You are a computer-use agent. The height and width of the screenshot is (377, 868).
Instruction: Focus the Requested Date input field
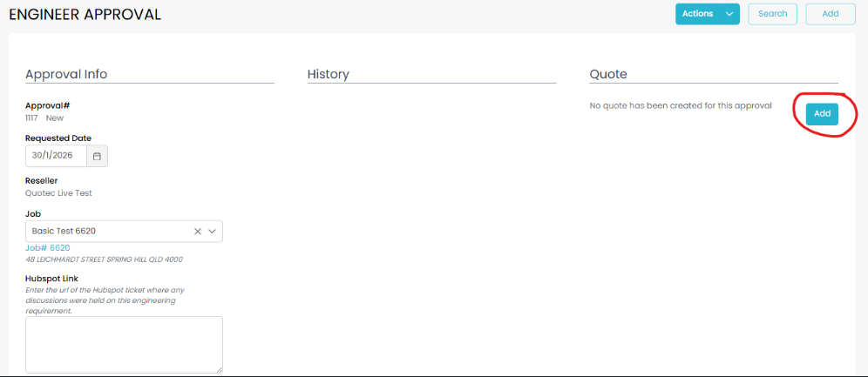click(56, 156)
